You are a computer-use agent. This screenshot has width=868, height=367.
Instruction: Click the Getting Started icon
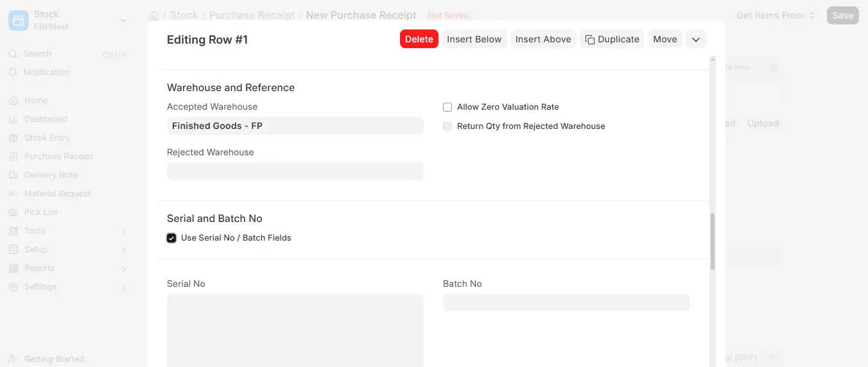[x=13, y=359]
